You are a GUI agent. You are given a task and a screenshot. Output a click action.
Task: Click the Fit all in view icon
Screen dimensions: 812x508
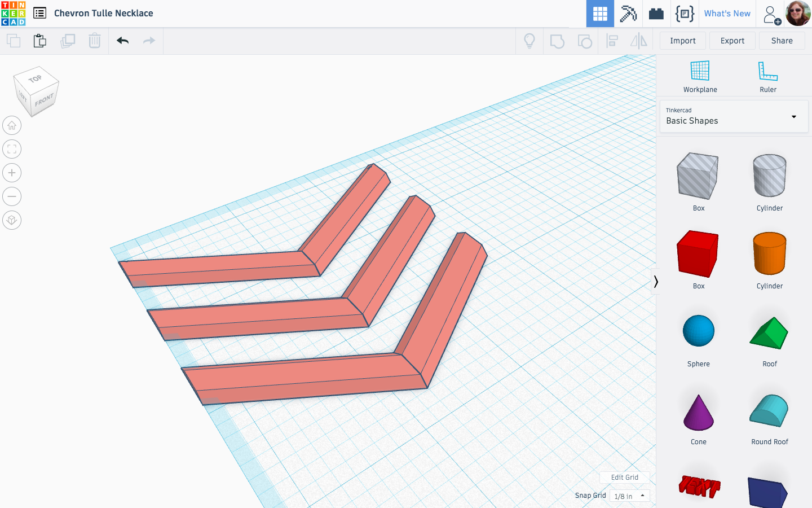(x=12, y=149)
